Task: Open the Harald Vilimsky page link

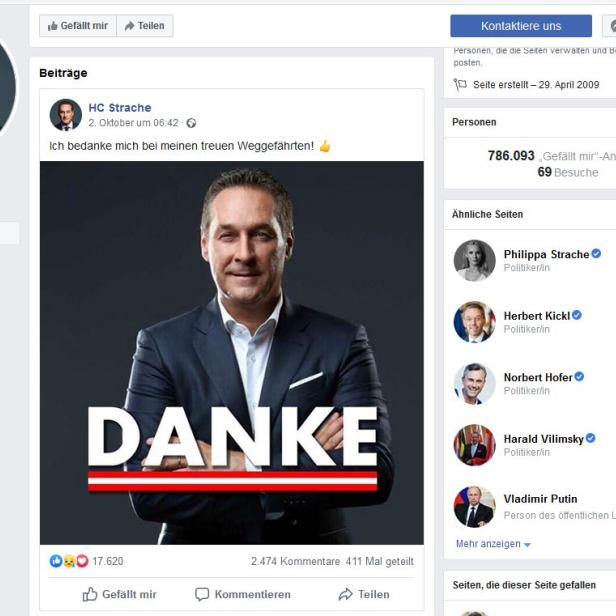Action: click(544, 439)
